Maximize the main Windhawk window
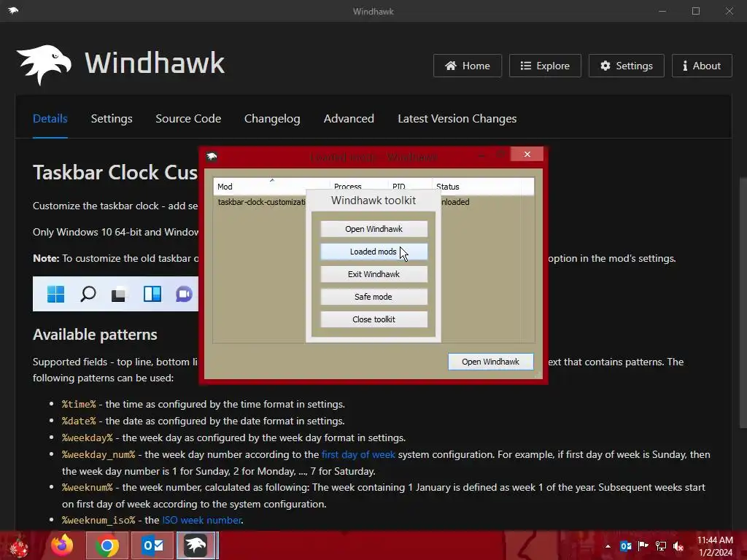This screenshot has height=560, width=747. [x=696, y=10]
